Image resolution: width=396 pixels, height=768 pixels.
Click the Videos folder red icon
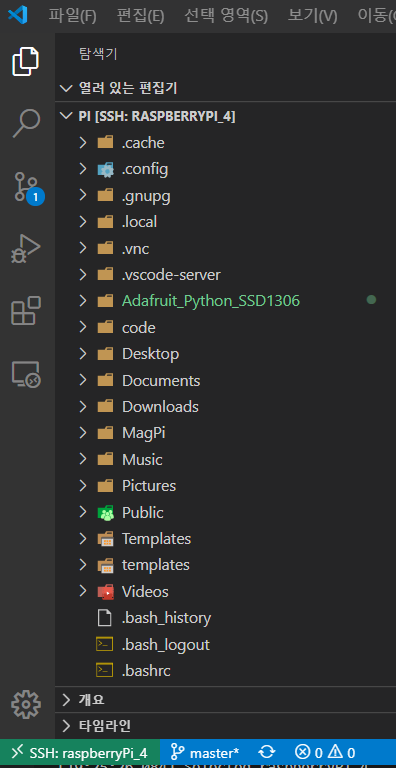[105, 592]
